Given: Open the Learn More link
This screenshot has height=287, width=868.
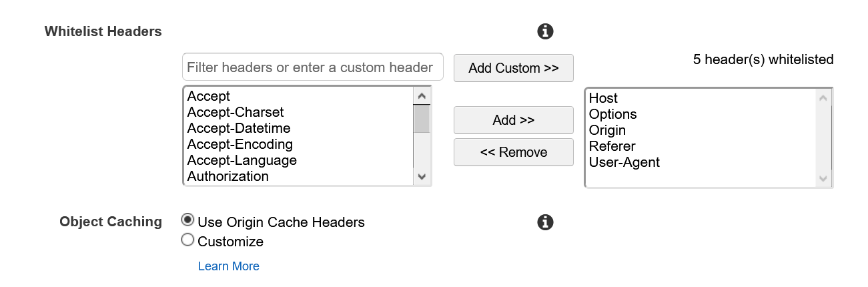Looking at the screenshot, I should coord(228,266).
